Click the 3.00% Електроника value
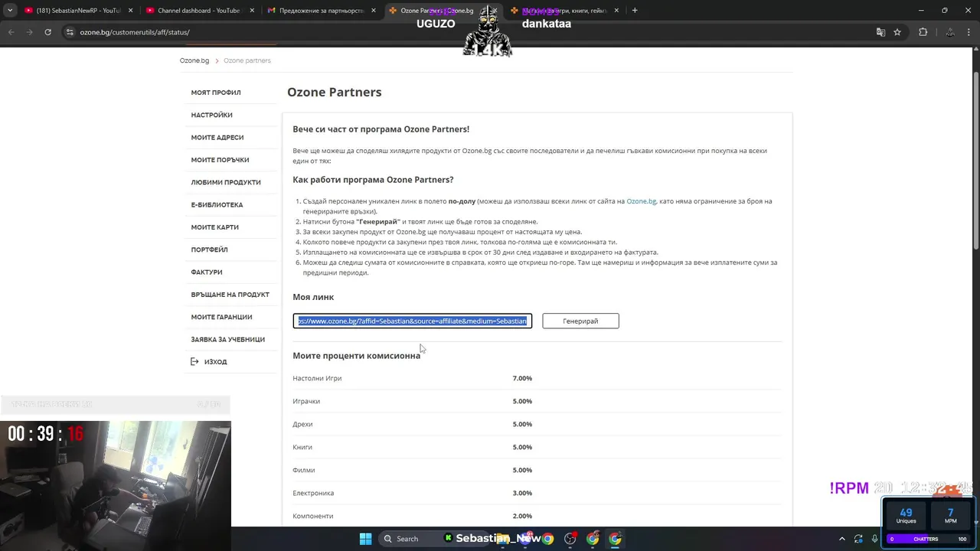The image size is (980, 551). pyautogui.click(x=522, y=493)
